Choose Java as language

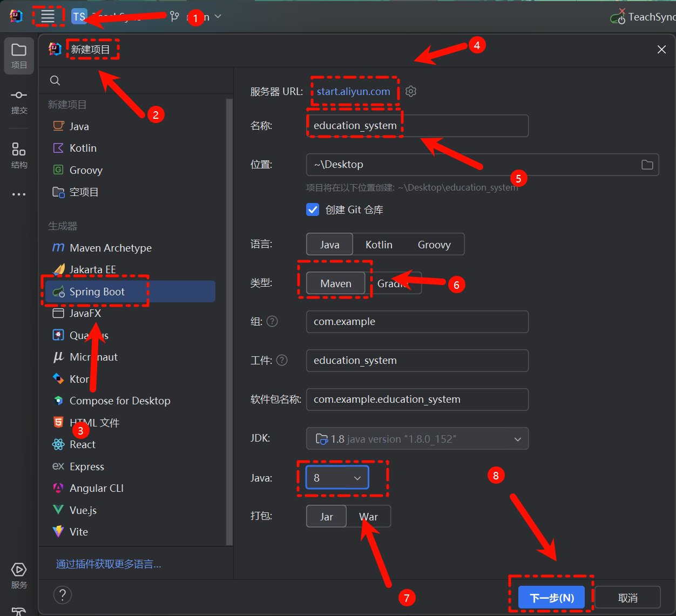click(x=329, y=245)
